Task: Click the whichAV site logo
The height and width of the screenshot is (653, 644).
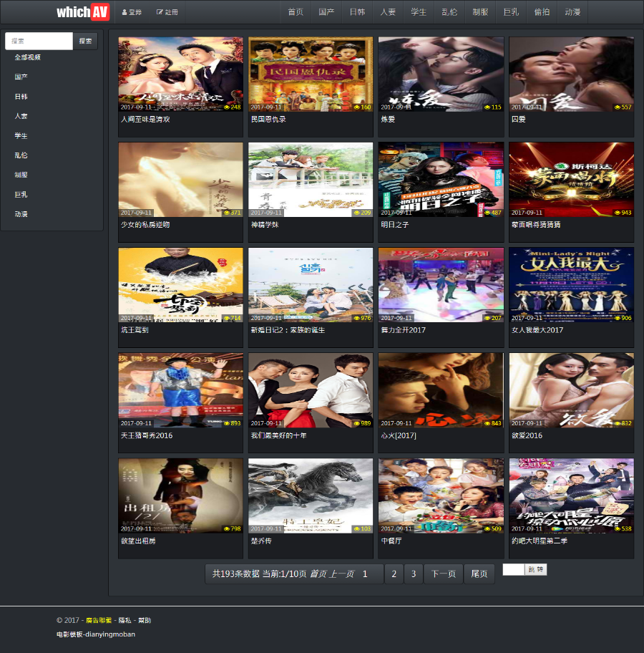Action: point(82,11)
